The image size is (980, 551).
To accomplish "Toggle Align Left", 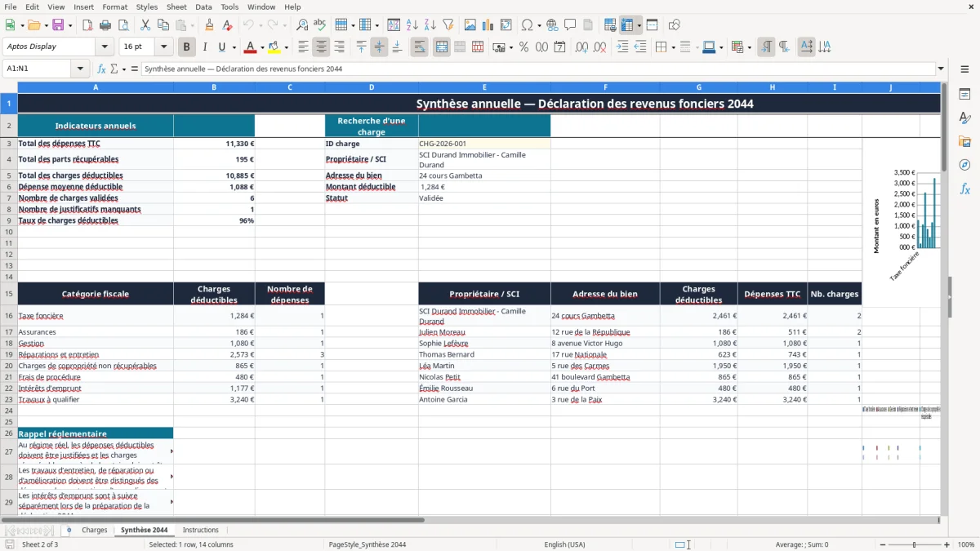I will coord(303,47).
